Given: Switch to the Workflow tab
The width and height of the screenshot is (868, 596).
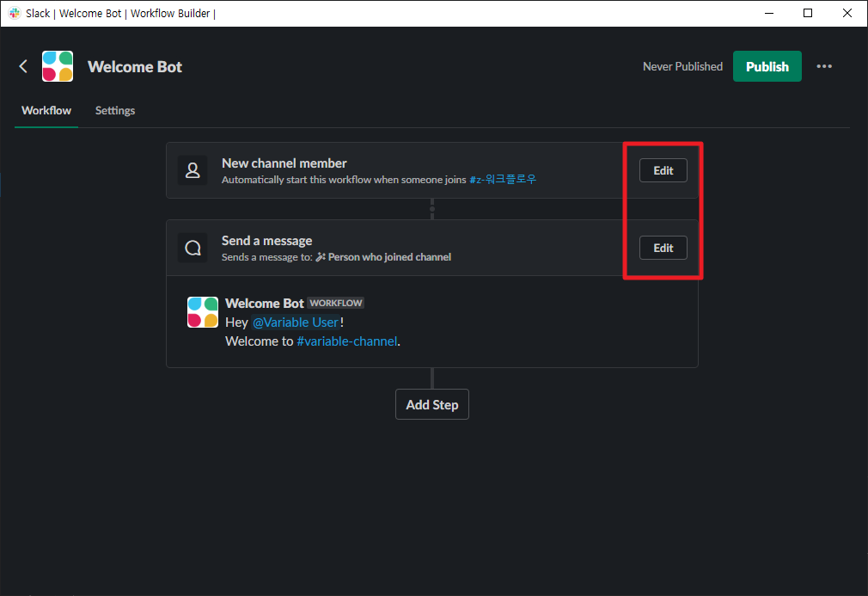Looking at the screenshot, I should tap(46, 111).
